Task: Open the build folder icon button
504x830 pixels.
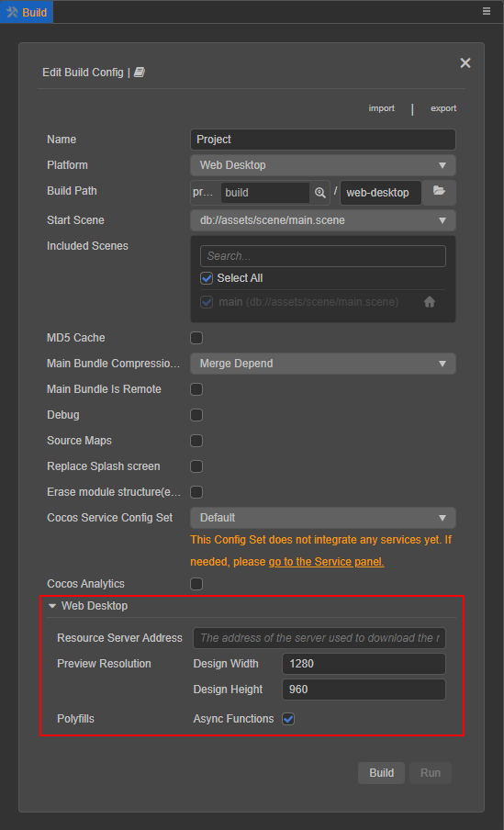Action: click(x=439, y=192)
